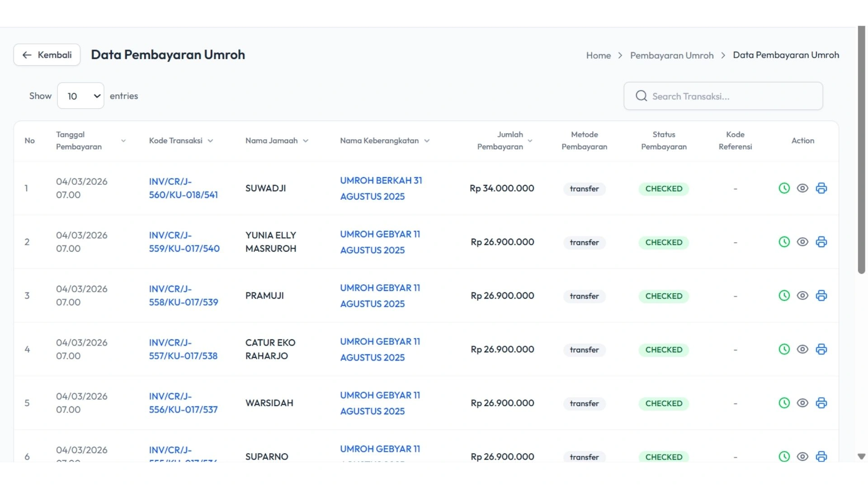Print the SUWADJI payment invoice
868x488 pixels.
click(821, 188)
